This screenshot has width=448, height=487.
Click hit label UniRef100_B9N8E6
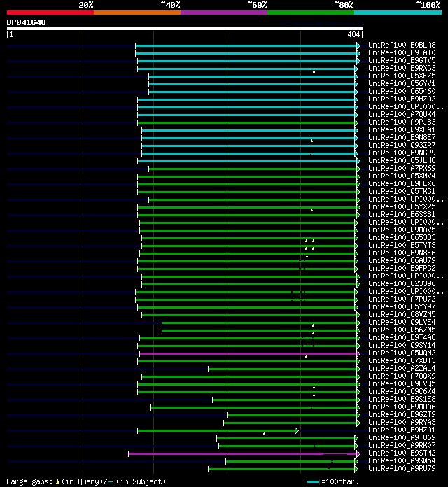click(x=402, y=253)
